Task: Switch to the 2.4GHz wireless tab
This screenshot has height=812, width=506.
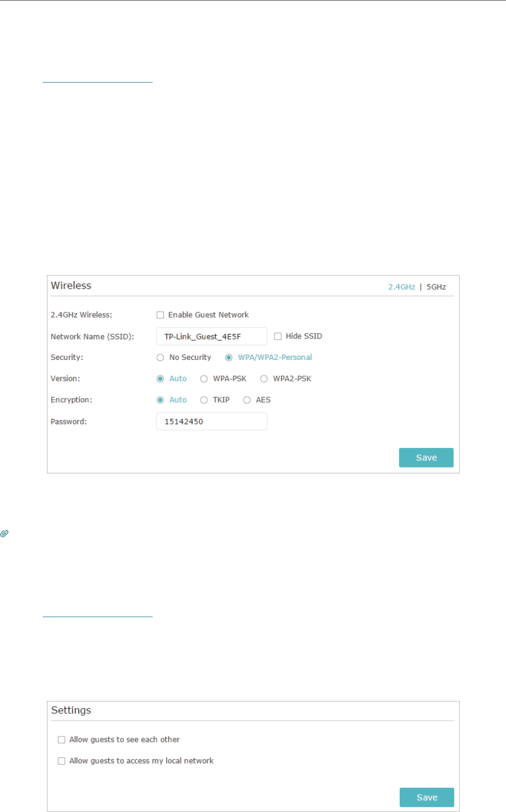Action: click(401, 286)
